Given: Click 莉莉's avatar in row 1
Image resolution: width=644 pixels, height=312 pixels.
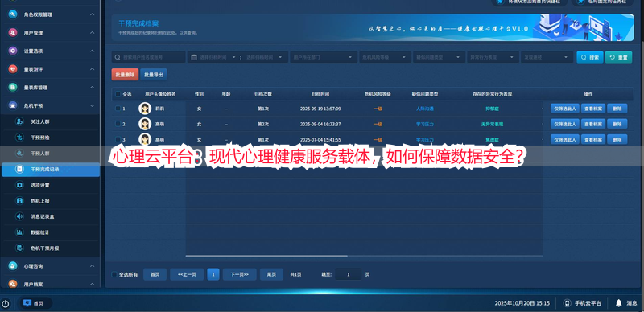Looking at the screenshot, I should coord(145,109).
